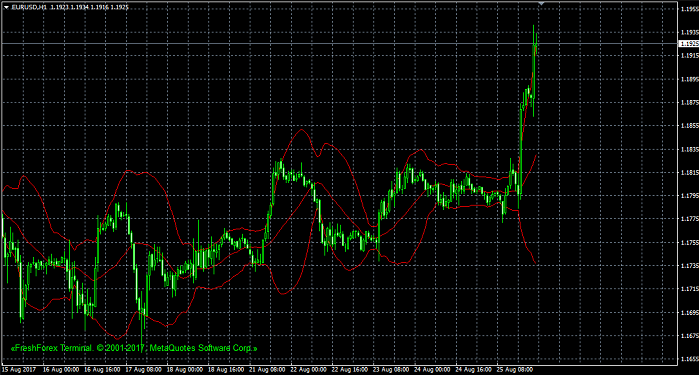Select the 16 Aug 16:00 time axis label
Viewport: 699px width, 375px height.
click(x=102, y=370)
